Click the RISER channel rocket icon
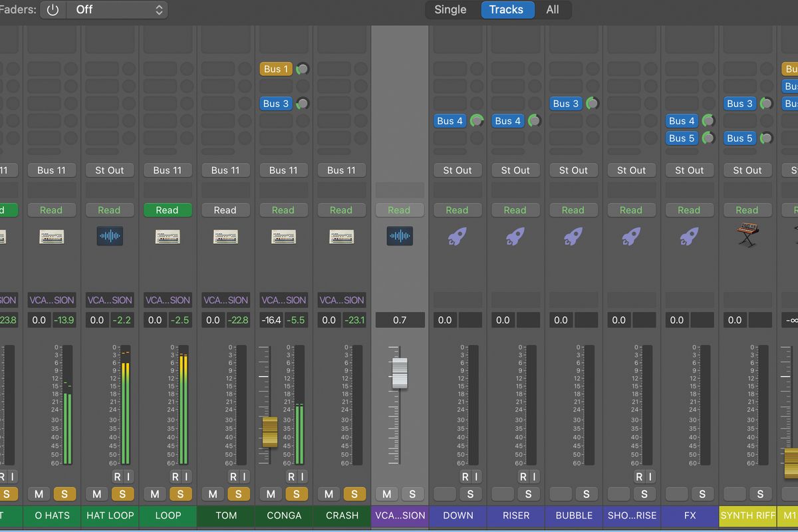This screenshot has width=798, height=532. click(515, 236)
